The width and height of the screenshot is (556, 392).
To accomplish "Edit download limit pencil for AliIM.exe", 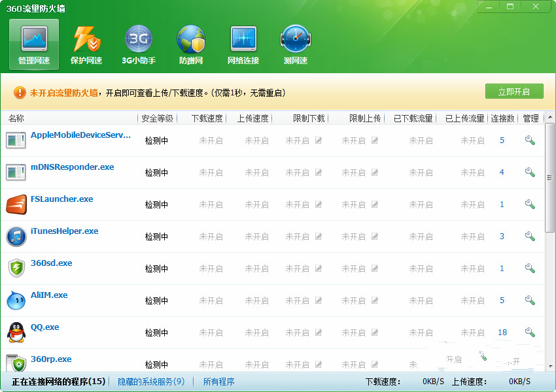I will coord(319,301).
